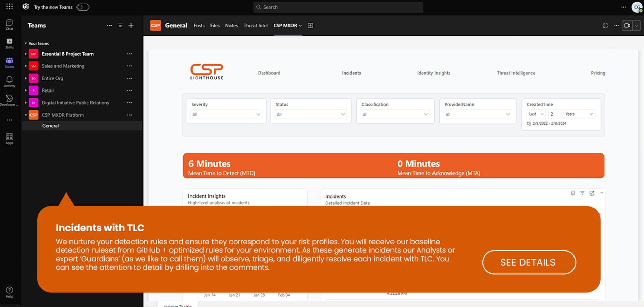Open the Incidents page

pos(351,73)
